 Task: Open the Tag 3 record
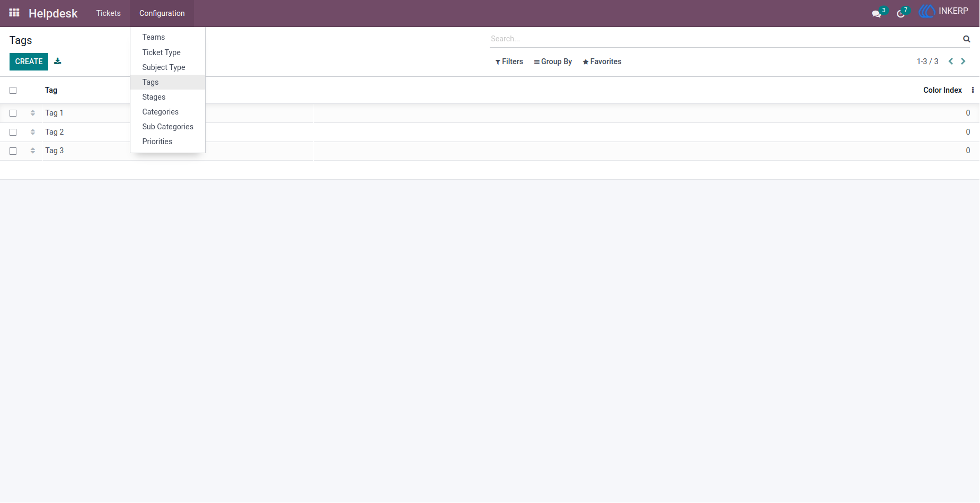coord(54,151)
